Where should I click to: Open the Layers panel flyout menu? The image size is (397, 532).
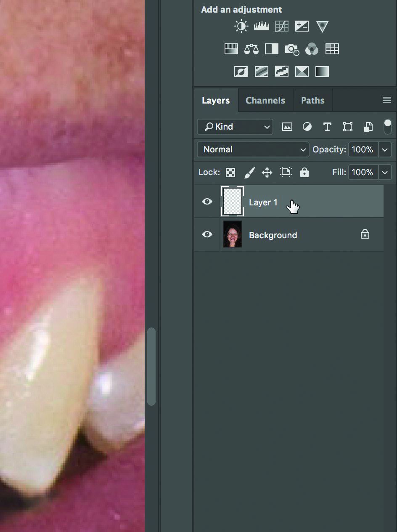point(386,100)
